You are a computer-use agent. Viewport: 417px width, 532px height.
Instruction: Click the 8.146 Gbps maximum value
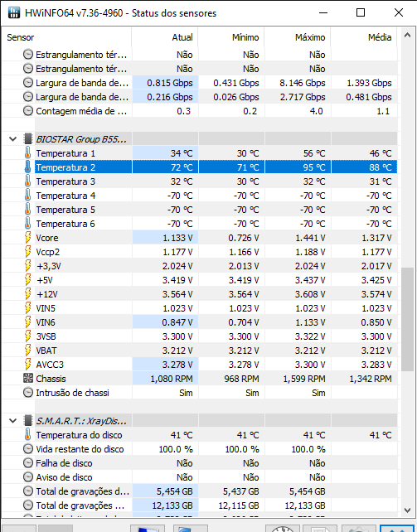coord(303,83)
